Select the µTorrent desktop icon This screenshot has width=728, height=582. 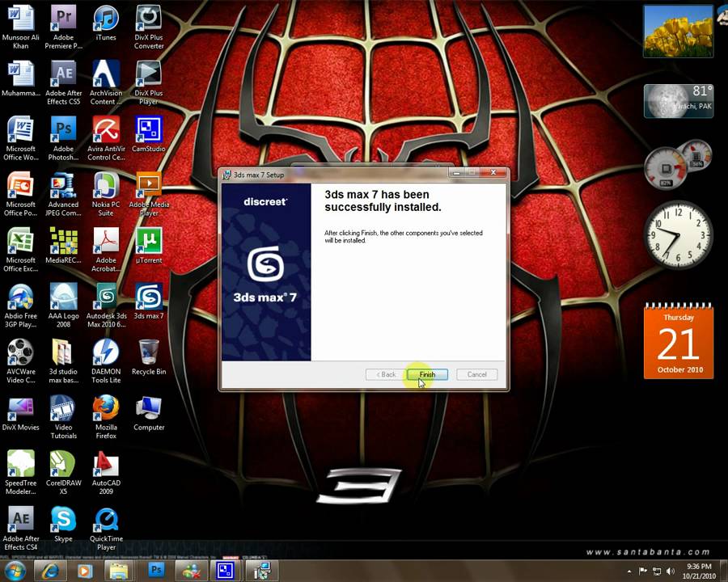point(149,246)
